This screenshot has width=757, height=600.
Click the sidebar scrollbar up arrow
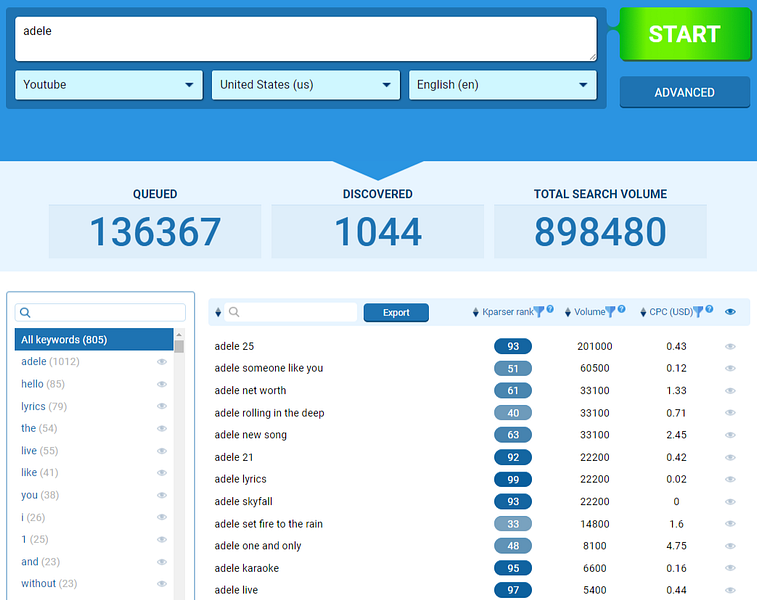tap(179, 335)
